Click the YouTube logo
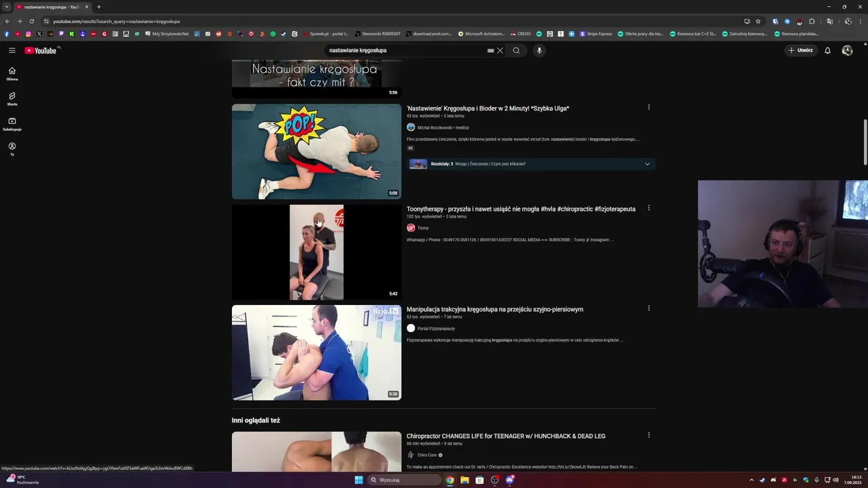This screenshot has width=868, height=488. (x=41, y=50)
